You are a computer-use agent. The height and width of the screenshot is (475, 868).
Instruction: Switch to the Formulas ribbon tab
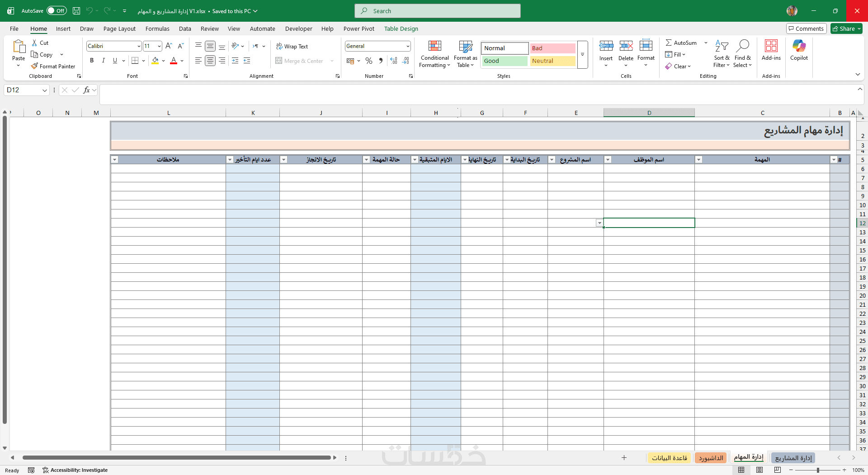pyautogui.click(x=157, y=28)
